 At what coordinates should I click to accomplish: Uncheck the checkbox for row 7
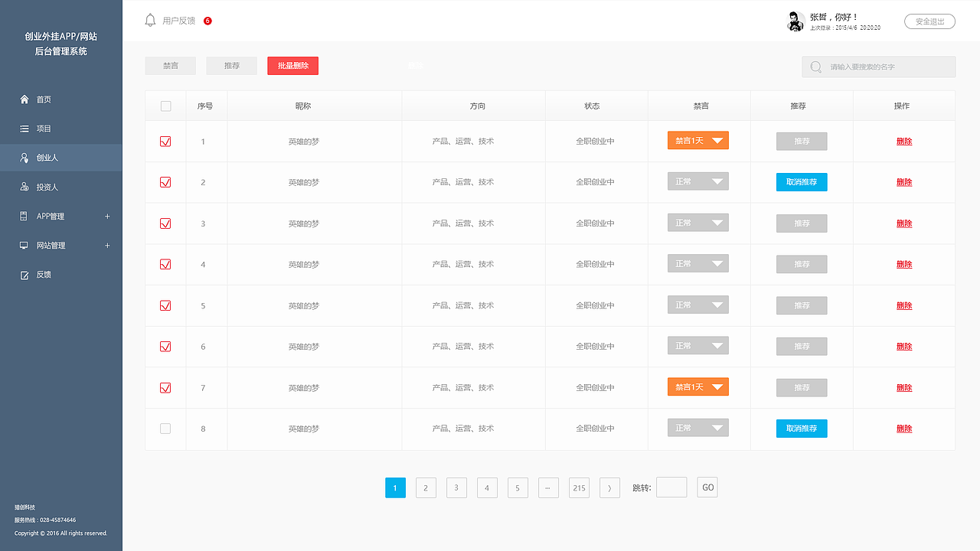click(165, 388)
